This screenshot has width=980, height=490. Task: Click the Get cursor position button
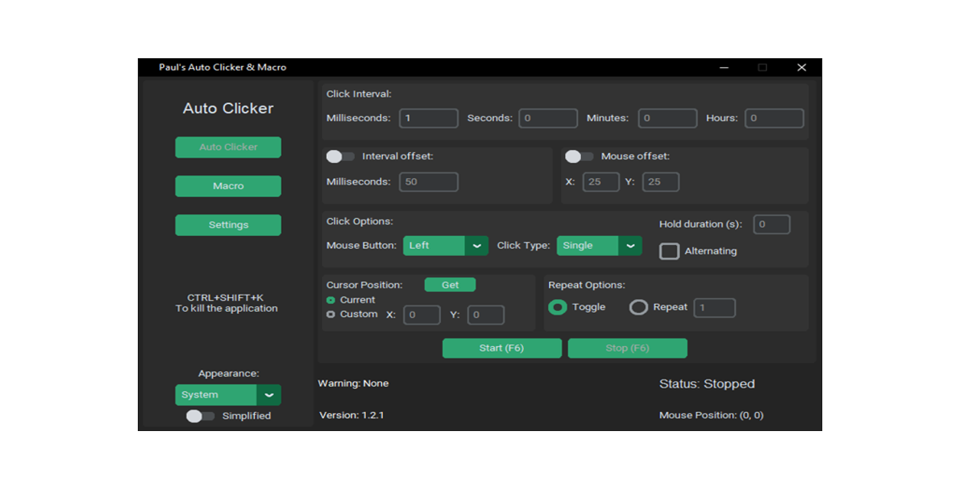[x=449, y=284]
